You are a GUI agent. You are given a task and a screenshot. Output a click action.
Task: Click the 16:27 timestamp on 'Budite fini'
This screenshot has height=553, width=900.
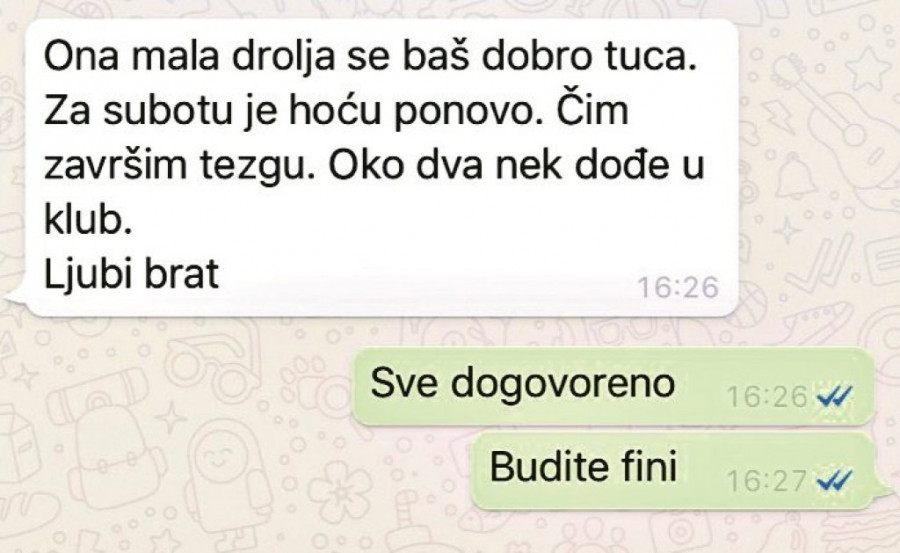coord(767,481)
